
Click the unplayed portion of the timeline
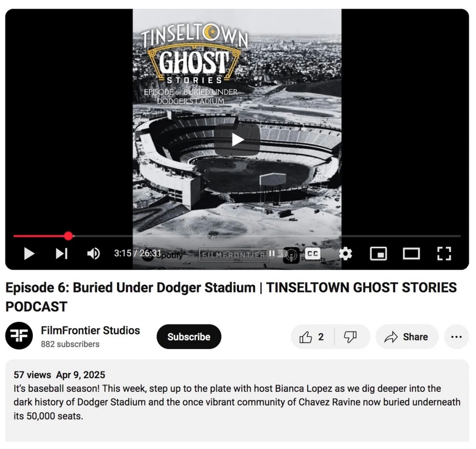click(267, 236)
